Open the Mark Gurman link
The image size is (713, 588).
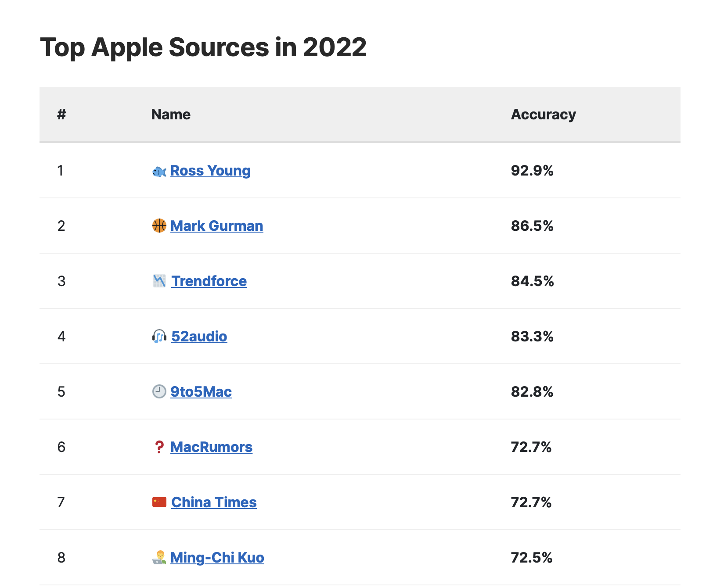point(216,226)
